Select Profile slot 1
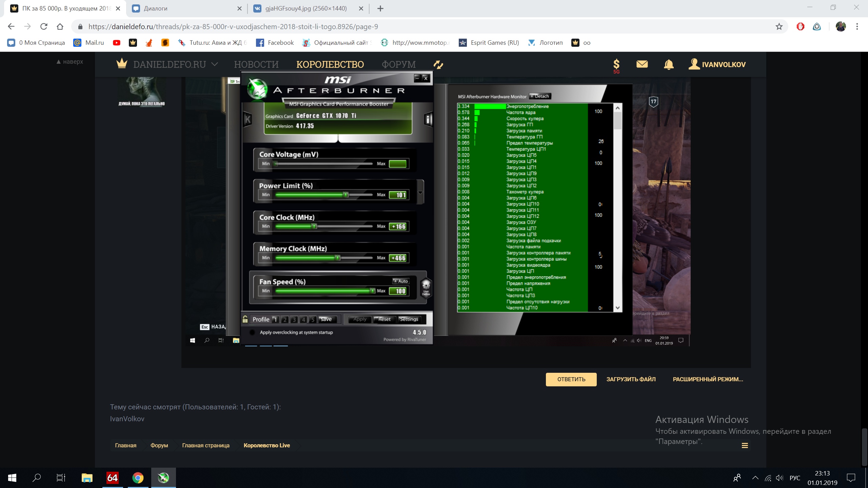 pos(275,319)
